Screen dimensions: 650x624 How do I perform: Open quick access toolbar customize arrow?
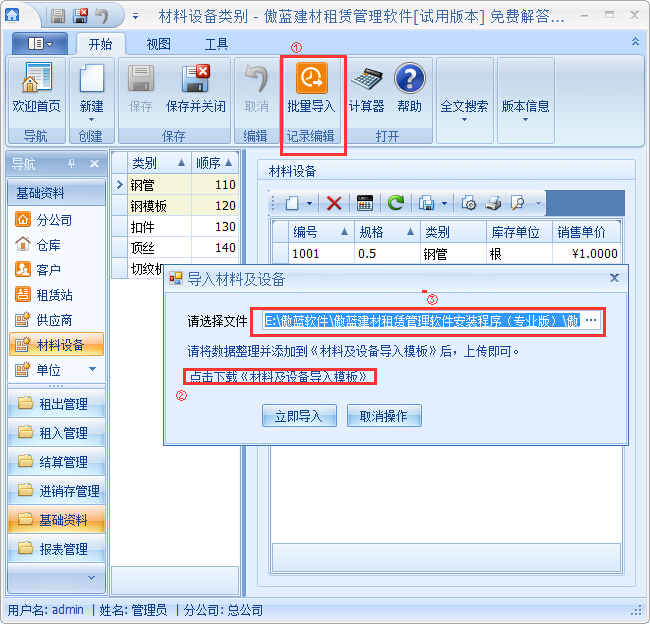(135, 17)
